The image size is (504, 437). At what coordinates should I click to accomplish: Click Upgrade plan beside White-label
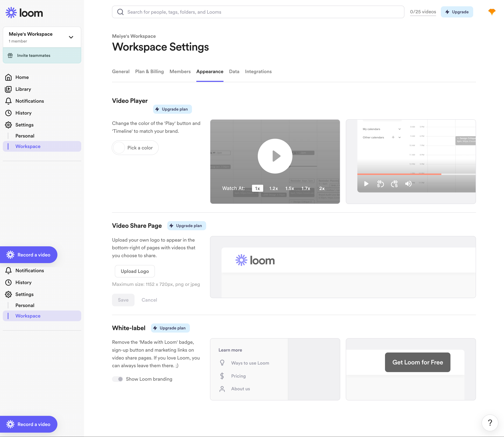click(170, 328)
